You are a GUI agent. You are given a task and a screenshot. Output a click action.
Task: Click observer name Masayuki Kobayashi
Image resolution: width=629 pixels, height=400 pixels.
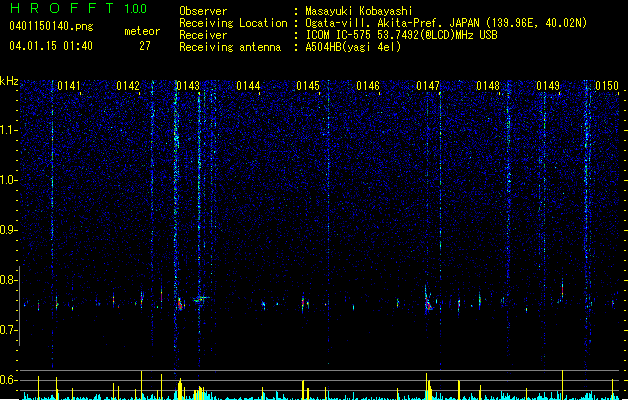[358, 11]
